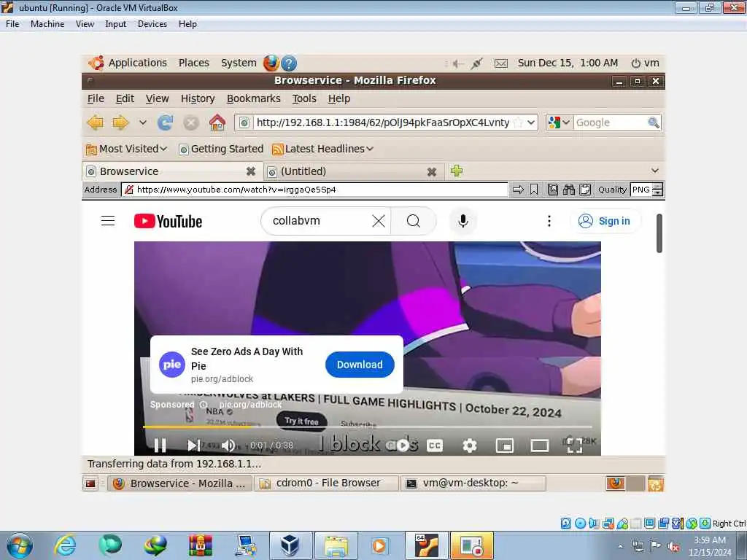Image resolution: width=747 pixels, height=560 pixels.
Task: Open a new tab with plus icon
Action: (457, 171)
